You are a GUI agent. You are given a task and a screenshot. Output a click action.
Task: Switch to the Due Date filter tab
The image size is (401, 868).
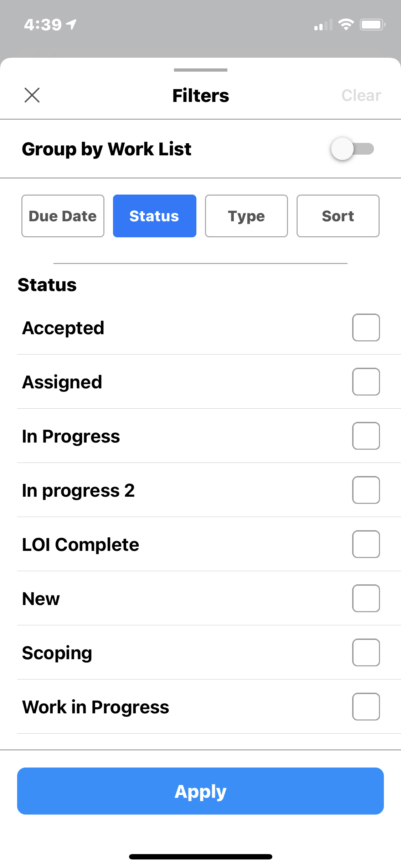(x=63, y=216)
